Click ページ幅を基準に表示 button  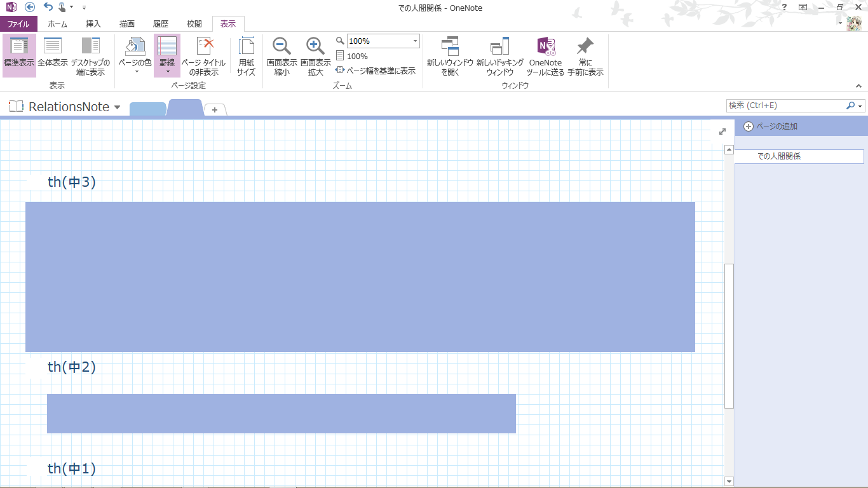(376, 71)
